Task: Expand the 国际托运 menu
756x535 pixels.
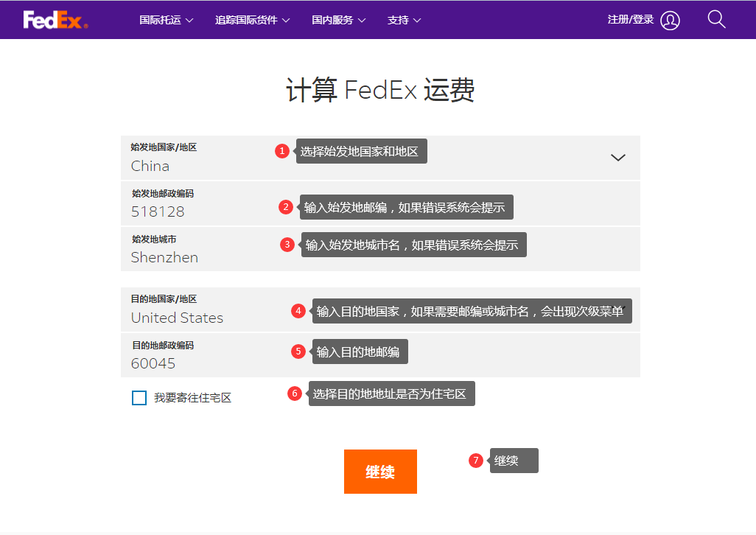Action: [166, 20]
